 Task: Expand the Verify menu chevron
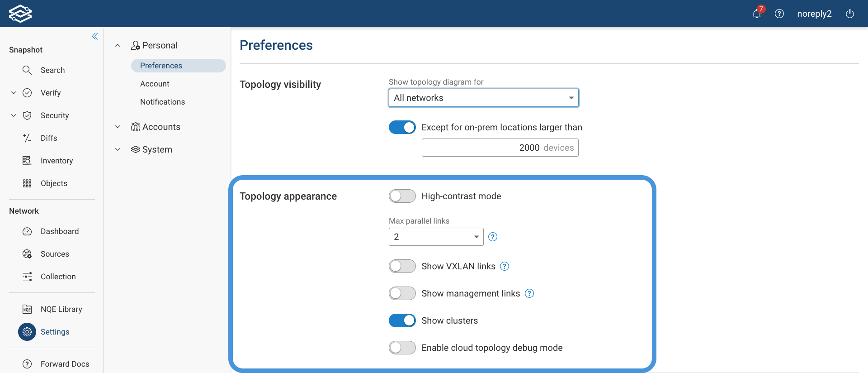14,93
